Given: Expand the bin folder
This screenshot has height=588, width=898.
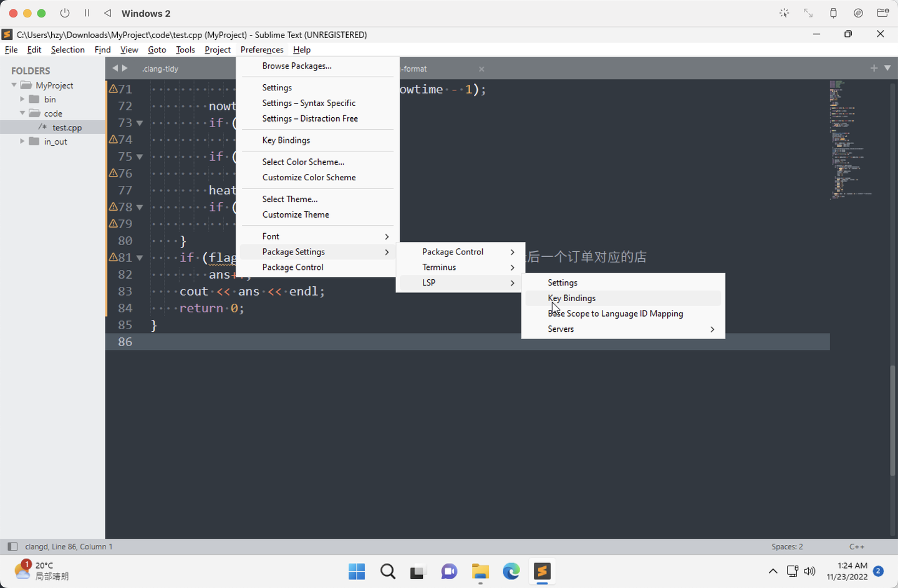Looking at the screenshot, I should coord(22,99).
